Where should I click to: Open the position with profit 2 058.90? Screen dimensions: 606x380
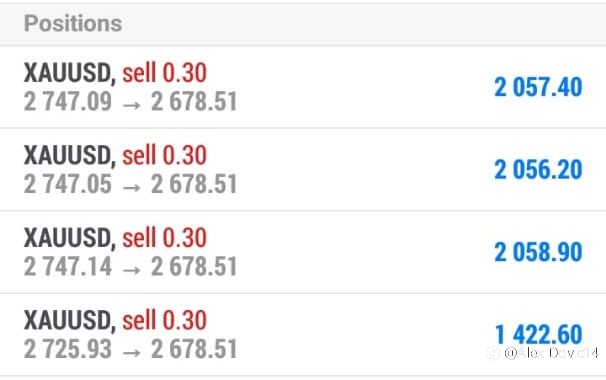(303, 252)
